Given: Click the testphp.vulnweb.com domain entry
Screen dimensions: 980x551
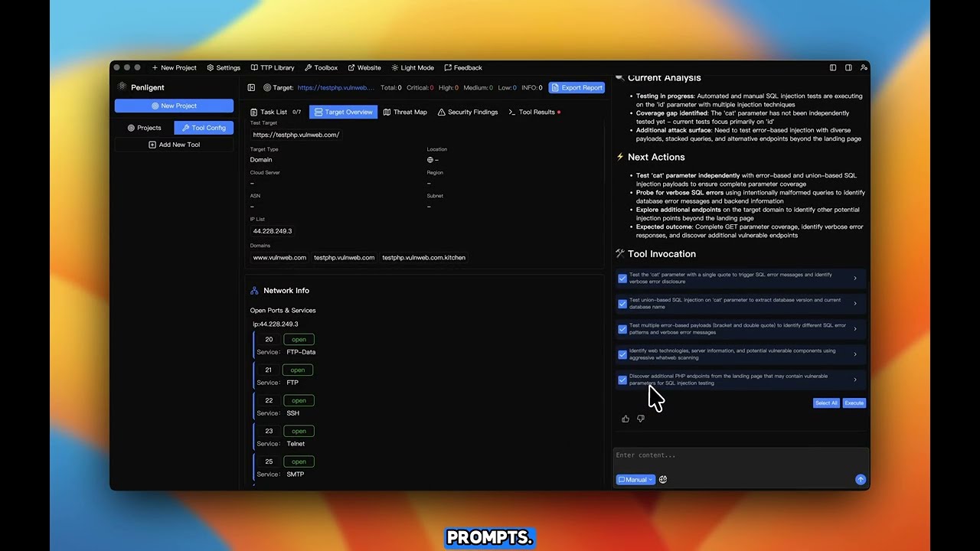Looking at the screenshot, I should 344,258.
